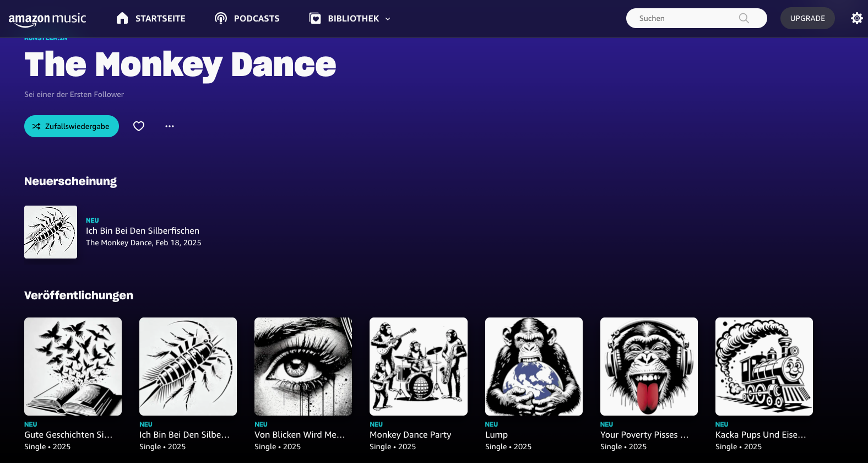Expand the Bibliothek dropdown chevron
The image size is (868, 463).
tap(388, 19)
